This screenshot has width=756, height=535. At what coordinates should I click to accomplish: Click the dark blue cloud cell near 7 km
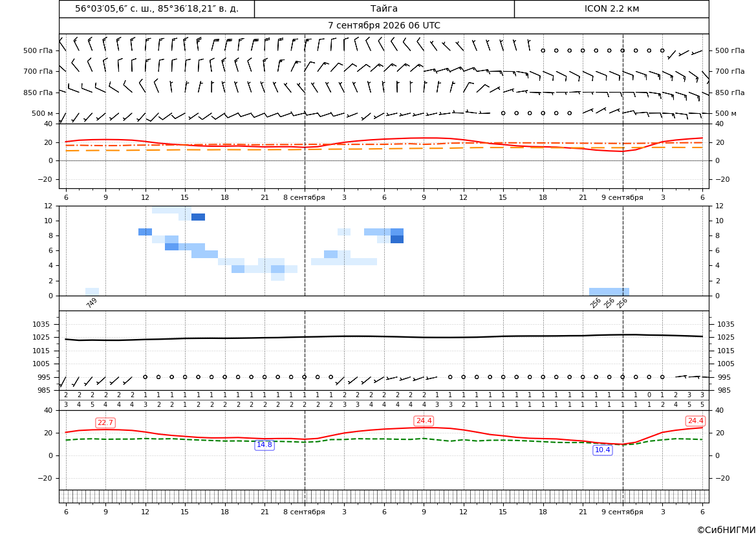point(397,239)
